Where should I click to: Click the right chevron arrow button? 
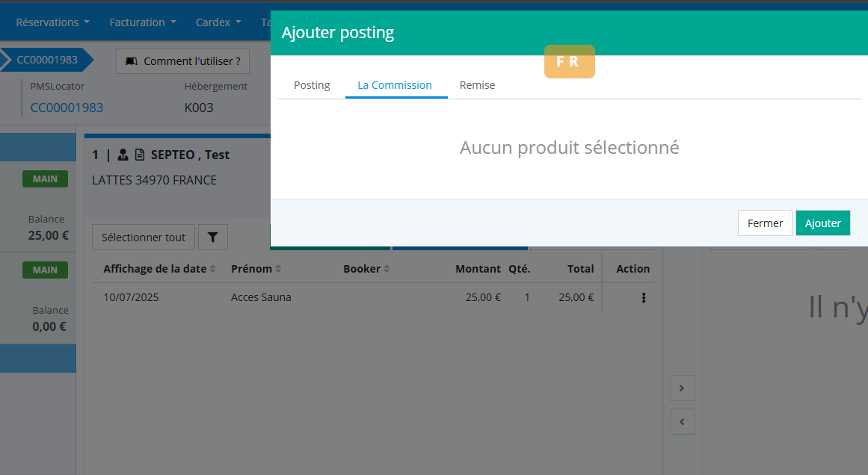tap(682, 388)
